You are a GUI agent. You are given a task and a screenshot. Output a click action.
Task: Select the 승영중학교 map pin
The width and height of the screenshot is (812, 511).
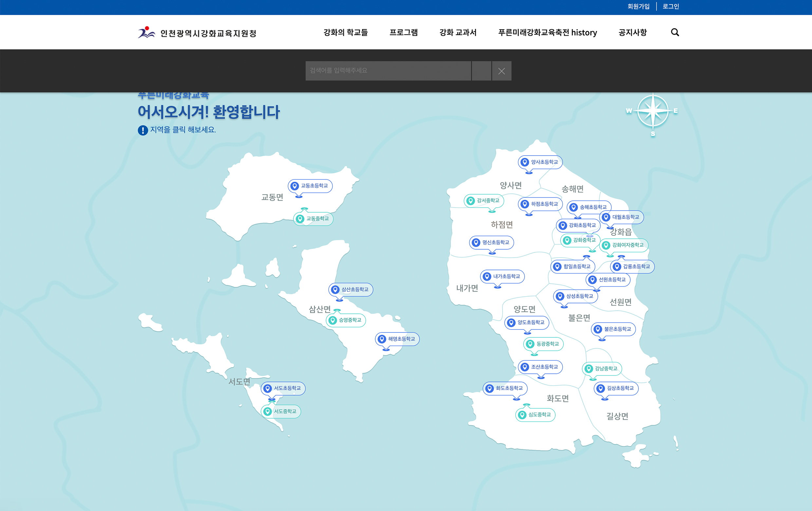tap(346, 320)
